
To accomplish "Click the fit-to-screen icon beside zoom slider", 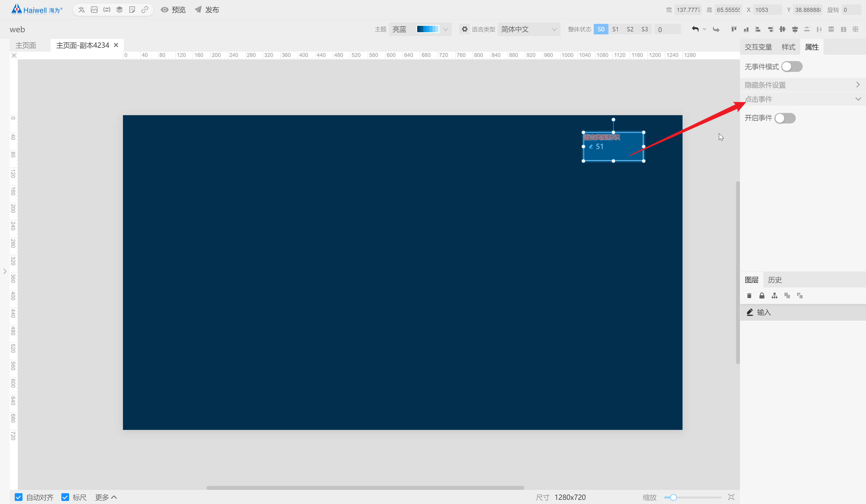I will (731, 497).
